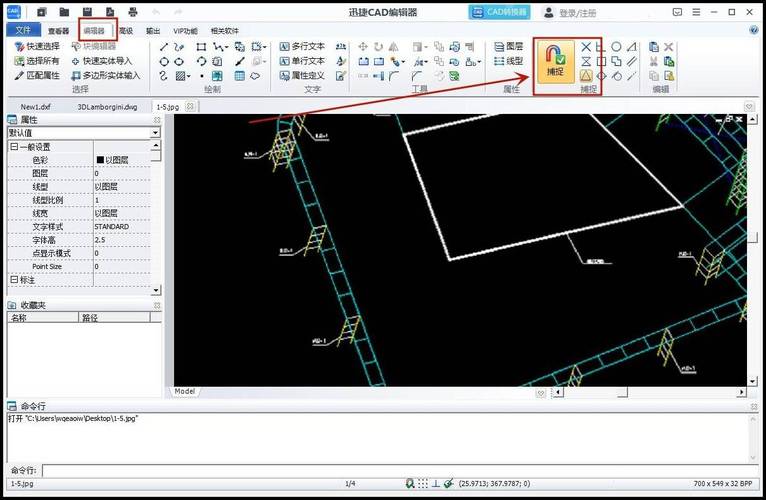Select the Circle drawing tool

(x=164, y=62)
